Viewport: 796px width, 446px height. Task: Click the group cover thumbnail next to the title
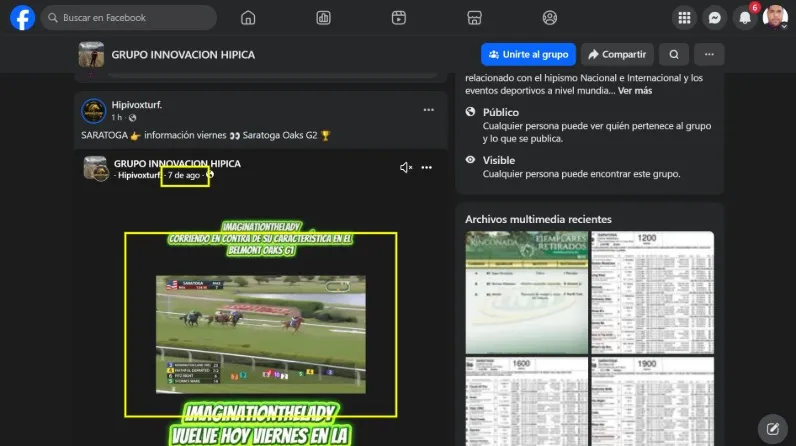coord(91,54)
